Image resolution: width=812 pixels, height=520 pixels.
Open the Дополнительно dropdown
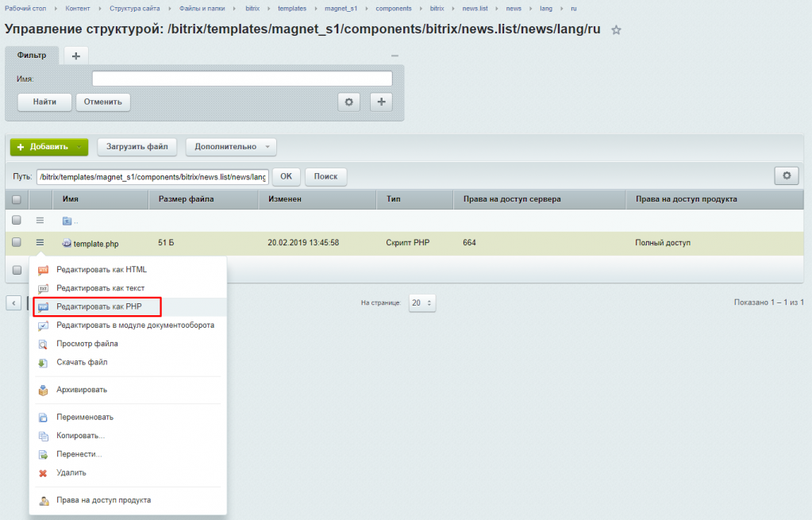point(231,147)
